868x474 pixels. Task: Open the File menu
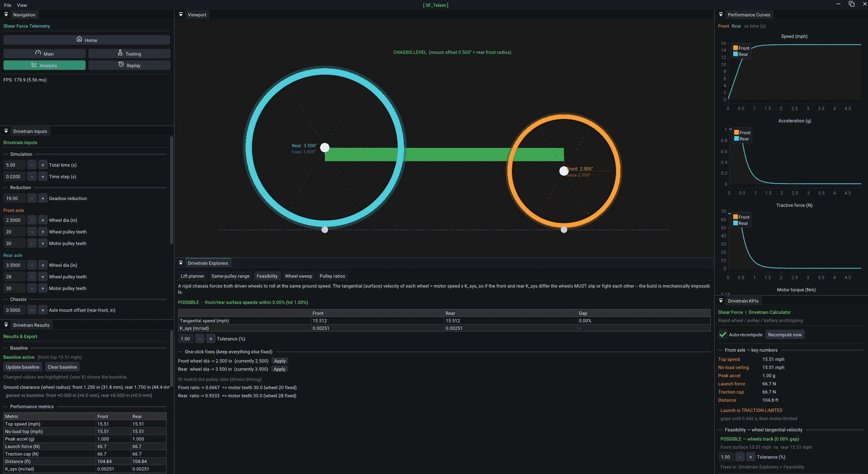pos(8,5)
